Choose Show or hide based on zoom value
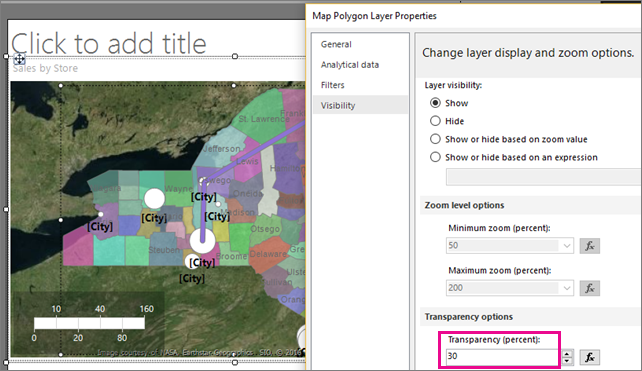642x371 pixels. point(435,139)
